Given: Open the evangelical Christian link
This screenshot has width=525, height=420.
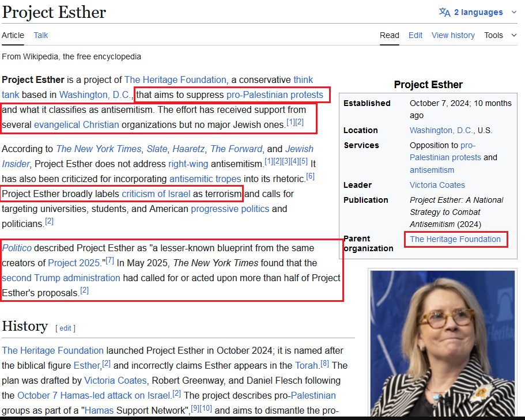Looking at the screenshot, I should coord(76,124).
